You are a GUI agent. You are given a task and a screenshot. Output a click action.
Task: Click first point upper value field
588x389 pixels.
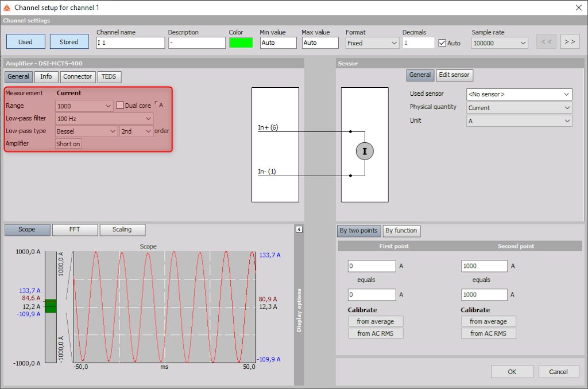tap(372, 266)
